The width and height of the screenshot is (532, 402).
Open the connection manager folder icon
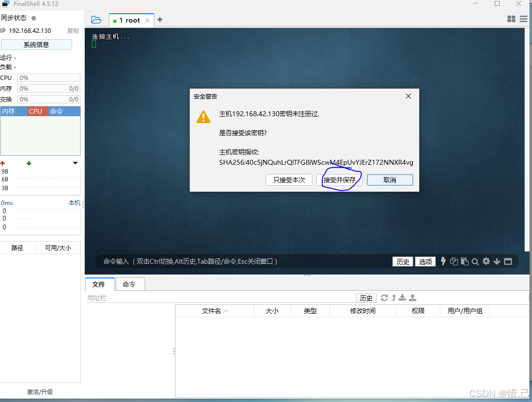(97, 20)
